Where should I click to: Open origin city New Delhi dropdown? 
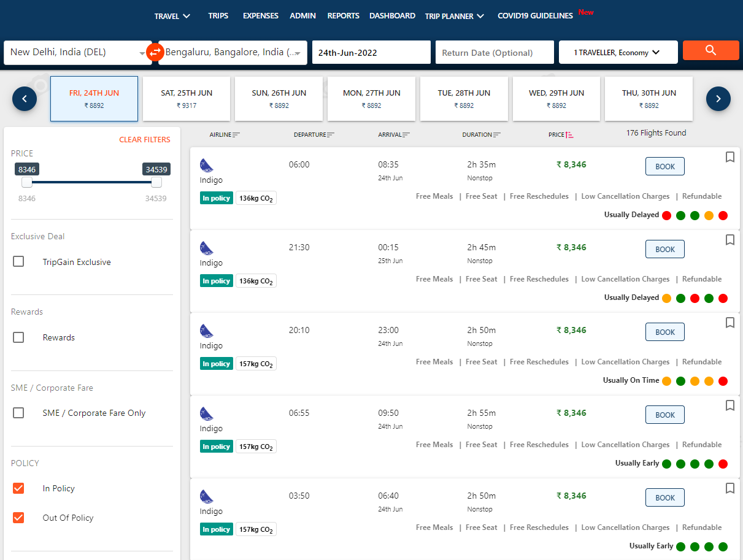[78, 52]
